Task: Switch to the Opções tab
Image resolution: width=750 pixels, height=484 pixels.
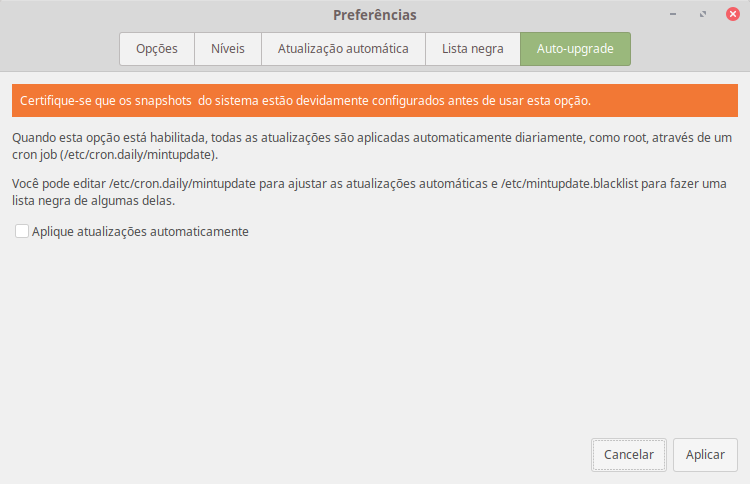Action: click(156, 49)
